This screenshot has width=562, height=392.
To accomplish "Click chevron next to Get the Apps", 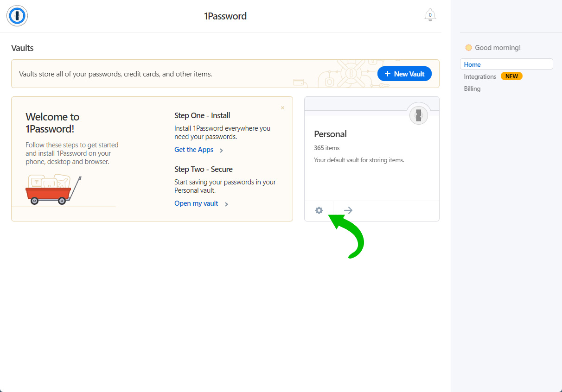I will point(222,150).
